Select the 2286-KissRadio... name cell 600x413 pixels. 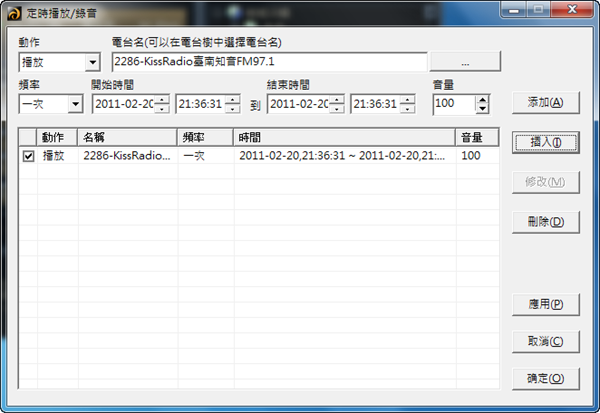click(x=127, y=156)
